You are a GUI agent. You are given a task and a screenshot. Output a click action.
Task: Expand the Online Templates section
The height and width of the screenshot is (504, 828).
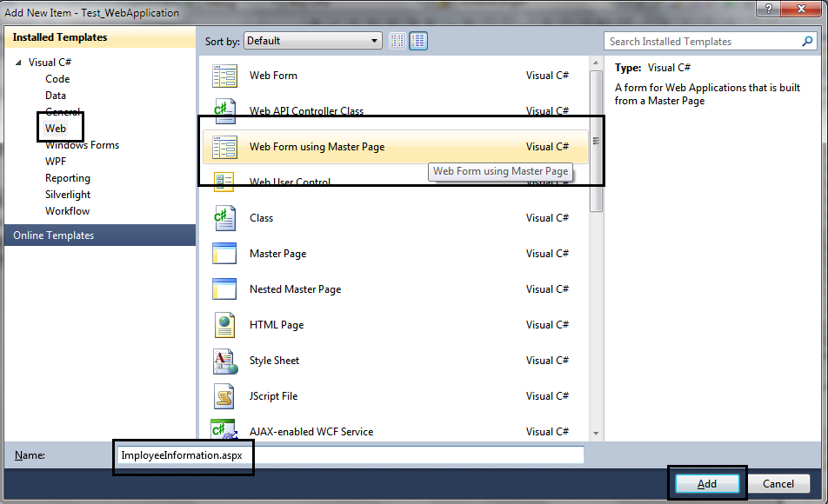tap(52, 235)
